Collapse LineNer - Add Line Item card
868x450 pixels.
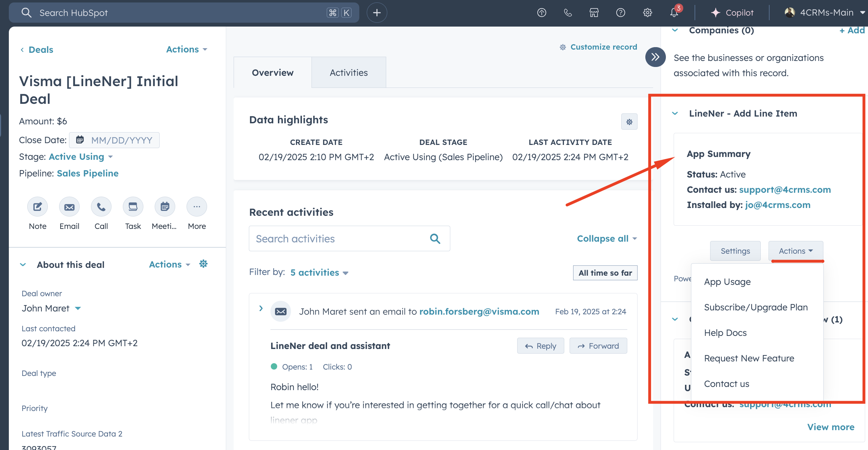pyautogui.click(x=675, y=113)
